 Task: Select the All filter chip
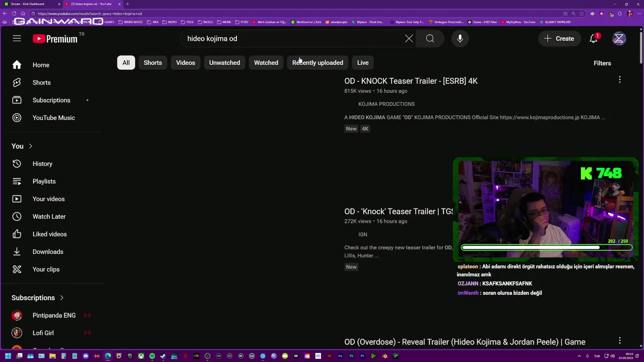(x=126, y=63)
